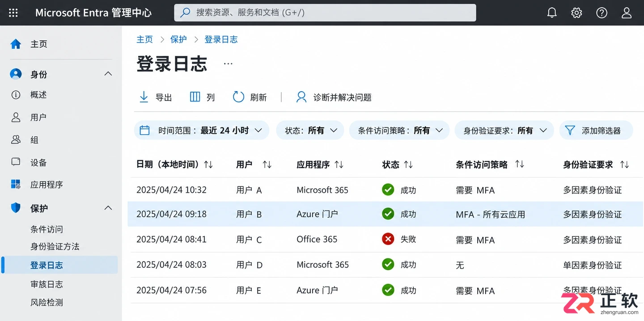Open 身份验证方法 in the sidebar
The width and height of the screenshot is (644, 321).
click(x=55, y=246)
